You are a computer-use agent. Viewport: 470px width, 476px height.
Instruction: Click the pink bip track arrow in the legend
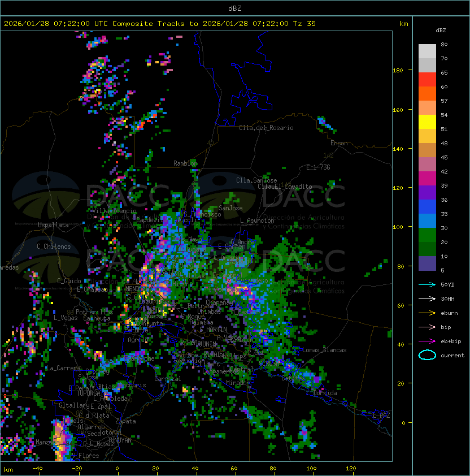[x=427, y=327]
